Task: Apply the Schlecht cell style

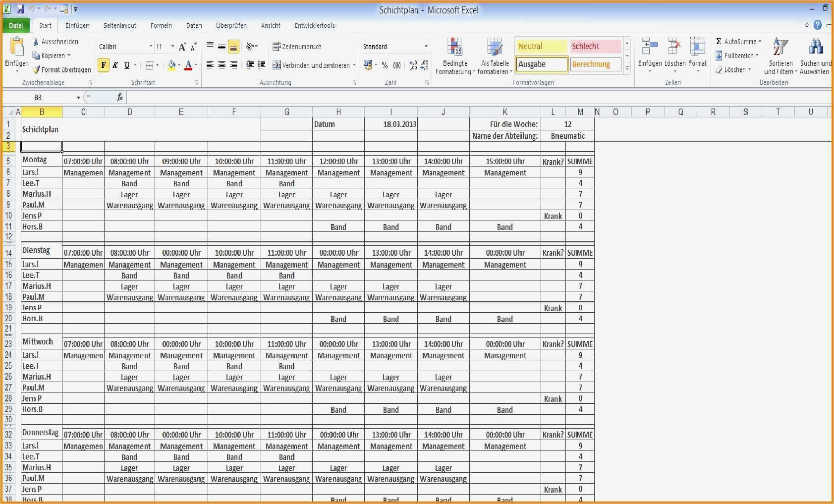Action: [595, 47]
